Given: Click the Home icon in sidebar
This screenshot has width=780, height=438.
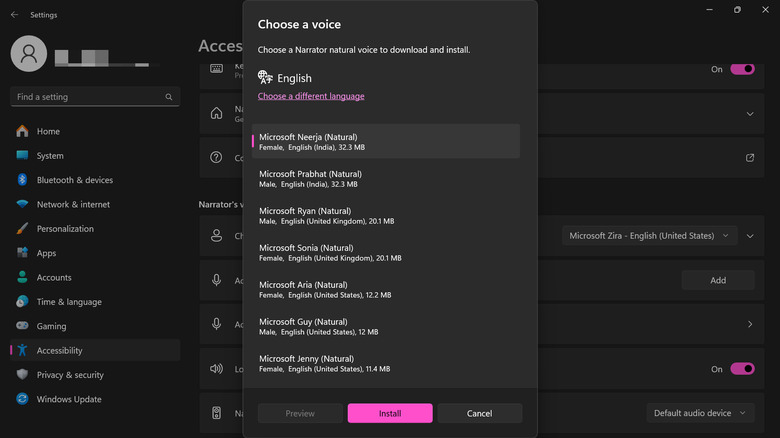Looking at the screenshot, I should (x=22, y=131).
